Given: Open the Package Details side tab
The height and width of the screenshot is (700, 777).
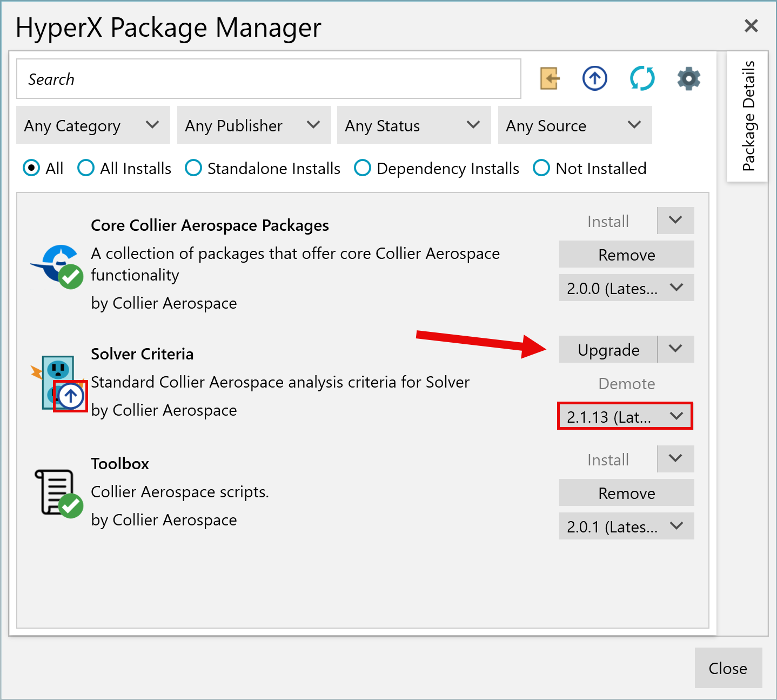Looking at the screenshot, I should [x=748, y=116].
